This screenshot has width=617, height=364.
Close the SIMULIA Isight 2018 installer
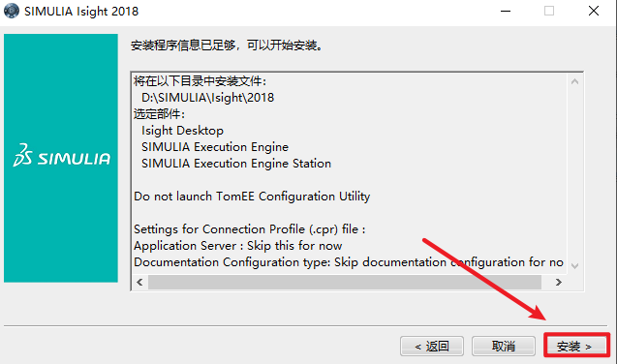594,11
